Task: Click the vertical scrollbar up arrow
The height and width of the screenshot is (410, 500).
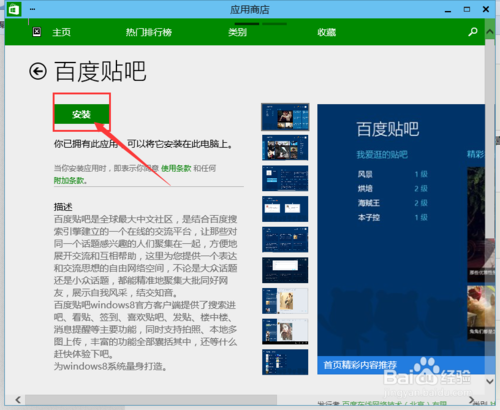Action: (x=490, y=32)
